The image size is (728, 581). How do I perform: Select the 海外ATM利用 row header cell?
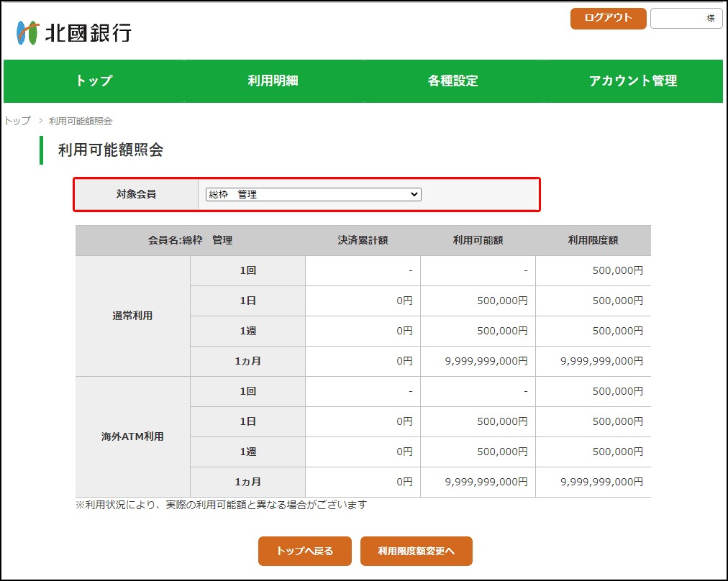click(x=132, y=436)
